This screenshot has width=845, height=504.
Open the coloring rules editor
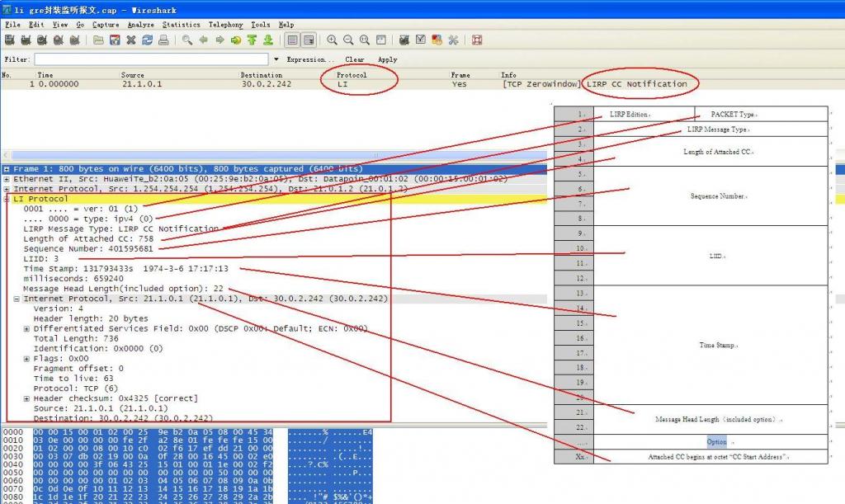click(437, 40)
